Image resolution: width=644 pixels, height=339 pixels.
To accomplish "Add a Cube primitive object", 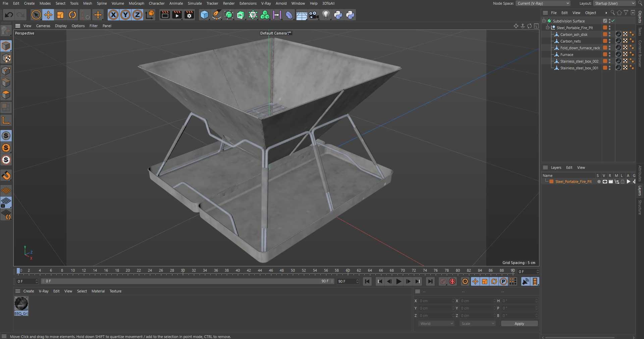I will click(204, 15).
